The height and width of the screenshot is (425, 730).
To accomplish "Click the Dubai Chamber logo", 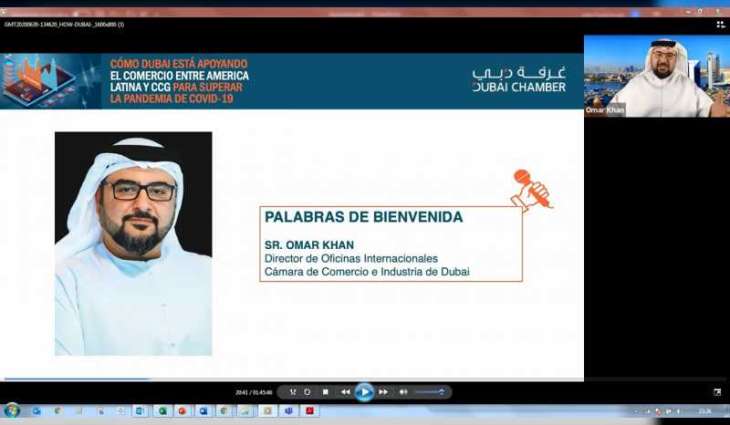I will pyautogui.click(x=519, y=80).
